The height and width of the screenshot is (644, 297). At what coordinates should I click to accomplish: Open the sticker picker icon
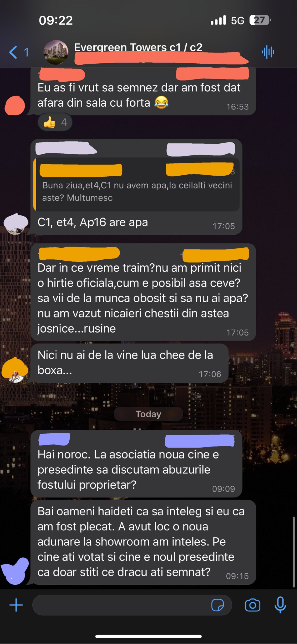point(217,605)
